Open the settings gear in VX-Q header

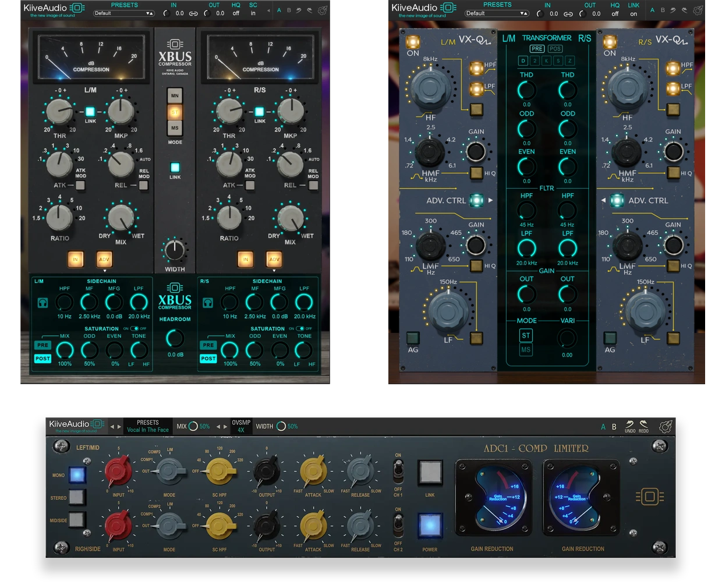coord(698,10)
